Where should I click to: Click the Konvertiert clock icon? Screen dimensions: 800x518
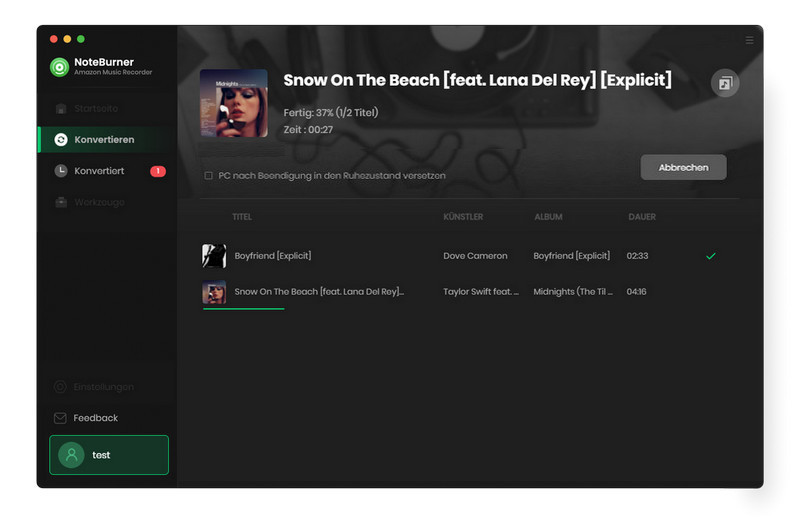point(61,171)
